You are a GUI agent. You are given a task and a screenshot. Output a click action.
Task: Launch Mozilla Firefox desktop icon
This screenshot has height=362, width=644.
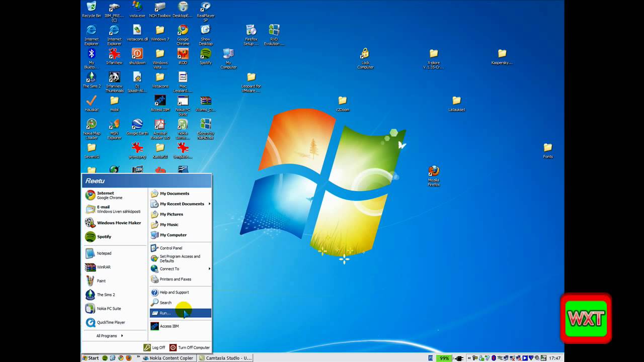[x=434, y=176]
